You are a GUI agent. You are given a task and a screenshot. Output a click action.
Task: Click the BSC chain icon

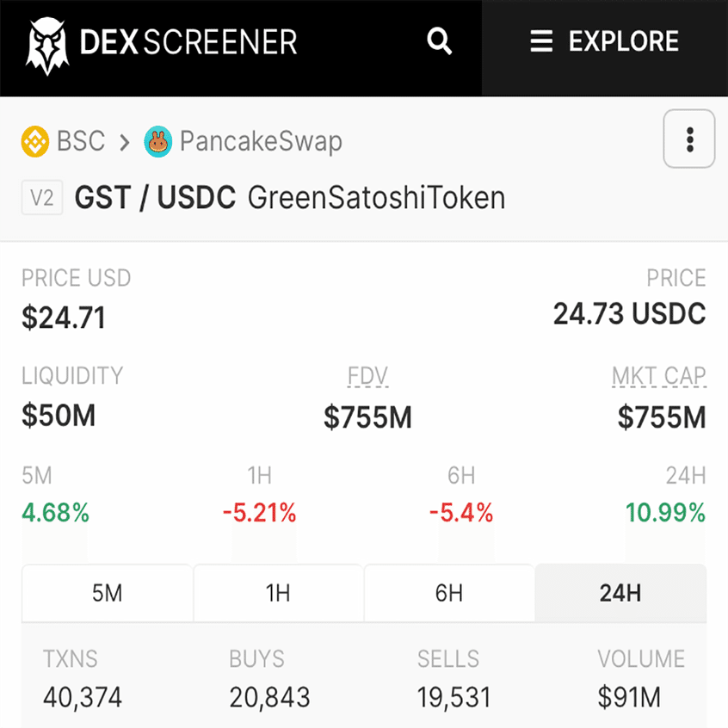tap(36, 140)
